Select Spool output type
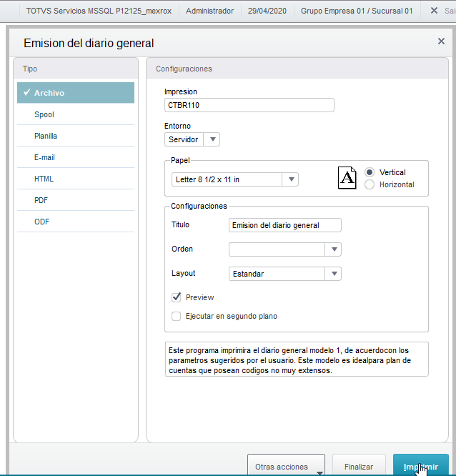 pyautogui.click(x=76, y=114)
